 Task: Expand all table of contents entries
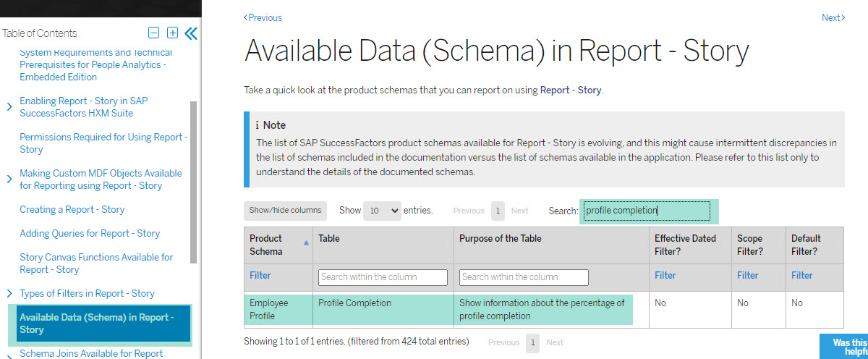coord(172,33)
